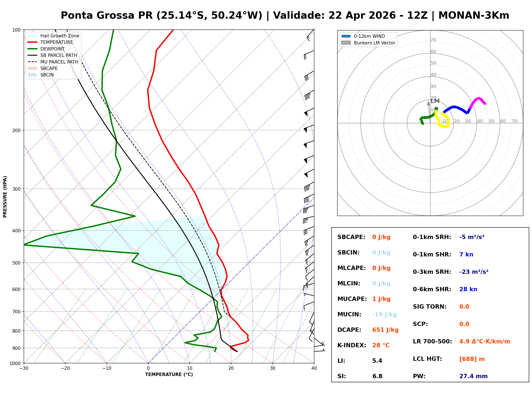Click the SB PARCEL PATH legend entry
Image resolution: width=532 pixels, height=393 pixels.
click(x=32, y=55)
